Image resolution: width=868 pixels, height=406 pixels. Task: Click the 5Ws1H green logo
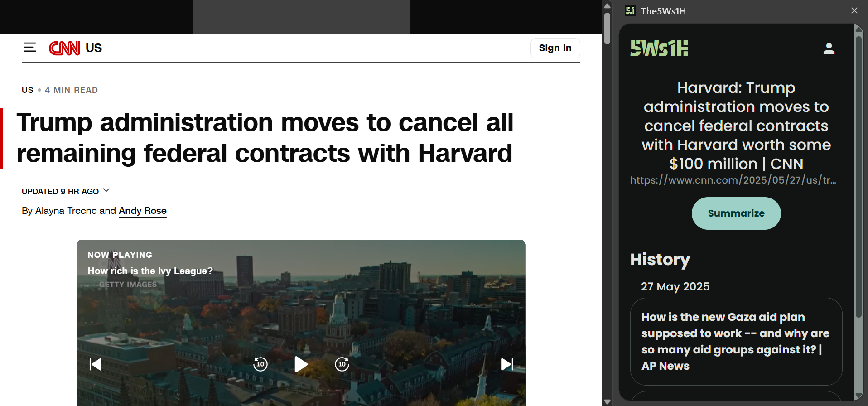(x=659, y=48)
